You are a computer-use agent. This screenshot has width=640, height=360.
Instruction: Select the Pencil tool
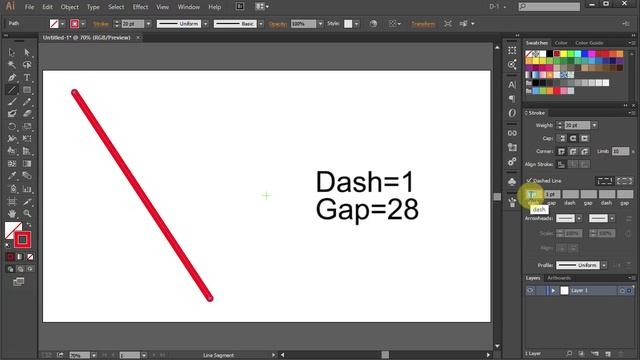coord(27,102)
